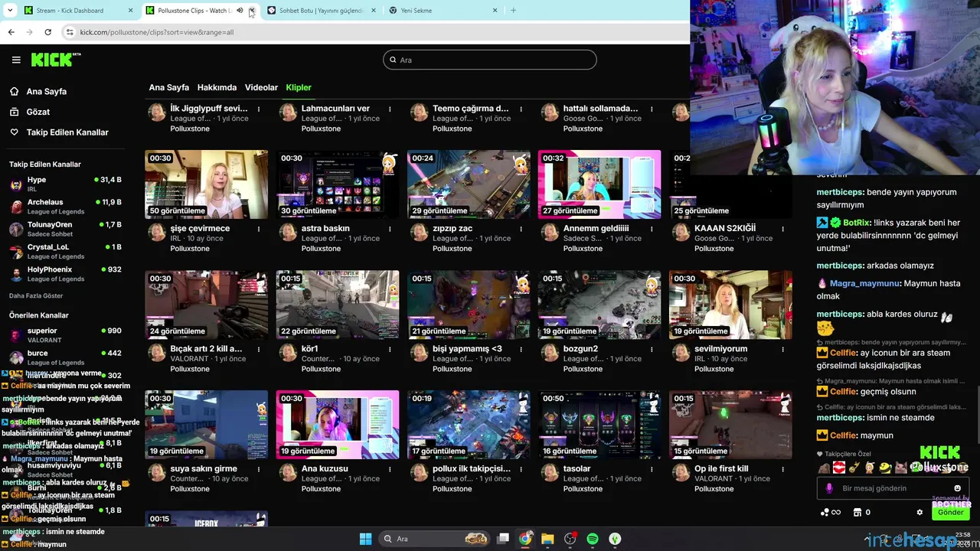Mute the Polluxstone Clips tab audio
980x551 pixels.
coord(240,11)
